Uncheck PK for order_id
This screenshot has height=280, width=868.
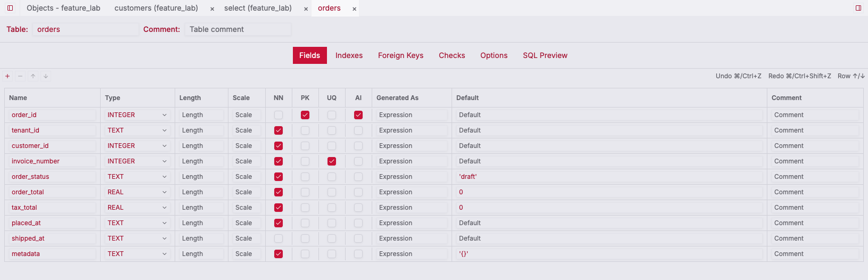pos(305,115)
